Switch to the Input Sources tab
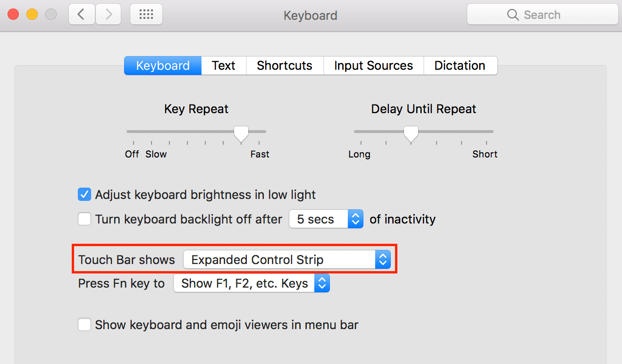The image size is (622, 364). coord(373,66)
